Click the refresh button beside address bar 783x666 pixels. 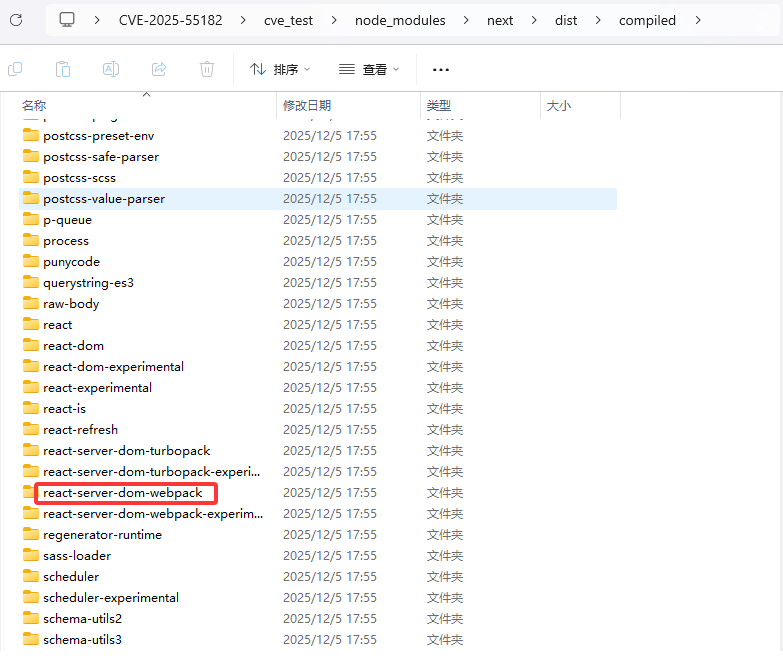coord(16,20)
